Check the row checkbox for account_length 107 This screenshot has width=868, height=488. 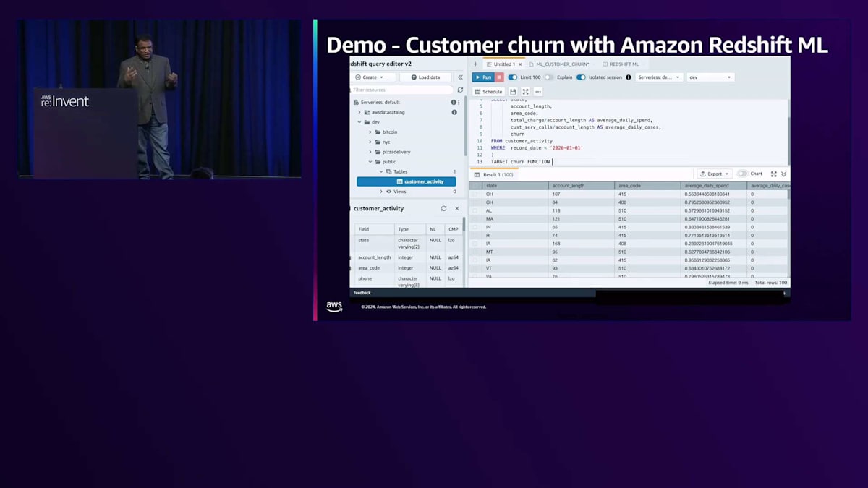tap(475, 194)
